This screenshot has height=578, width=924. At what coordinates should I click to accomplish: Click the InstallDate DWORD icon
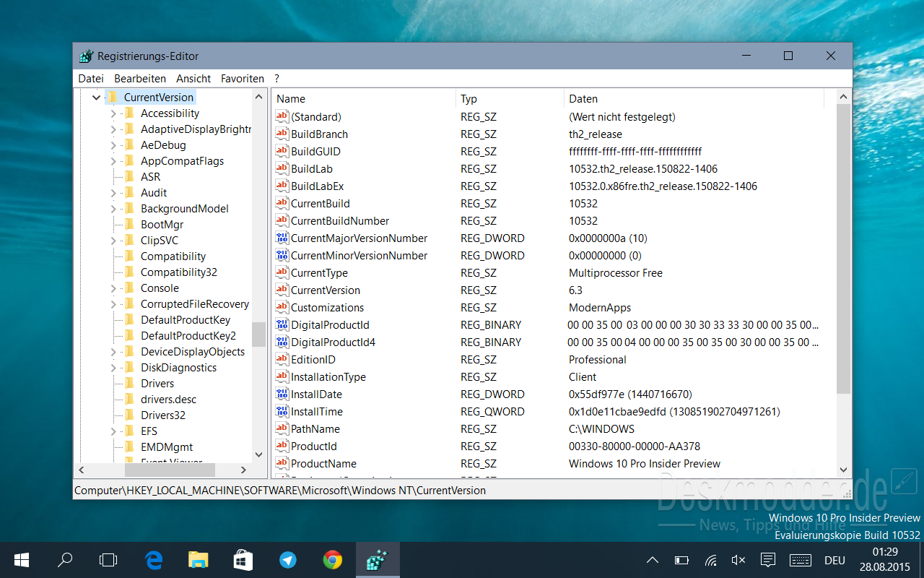(x=282, y=394)
